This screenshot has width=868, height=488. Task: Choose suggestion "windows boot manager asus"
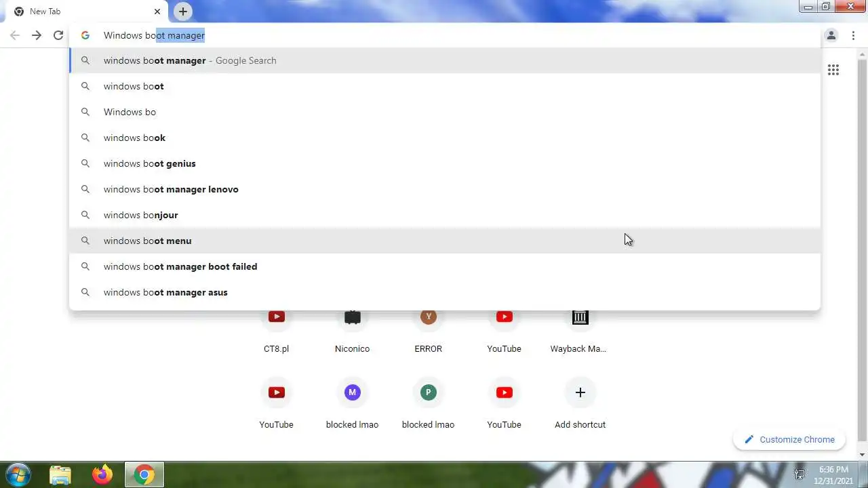click(x=445, y=292)
